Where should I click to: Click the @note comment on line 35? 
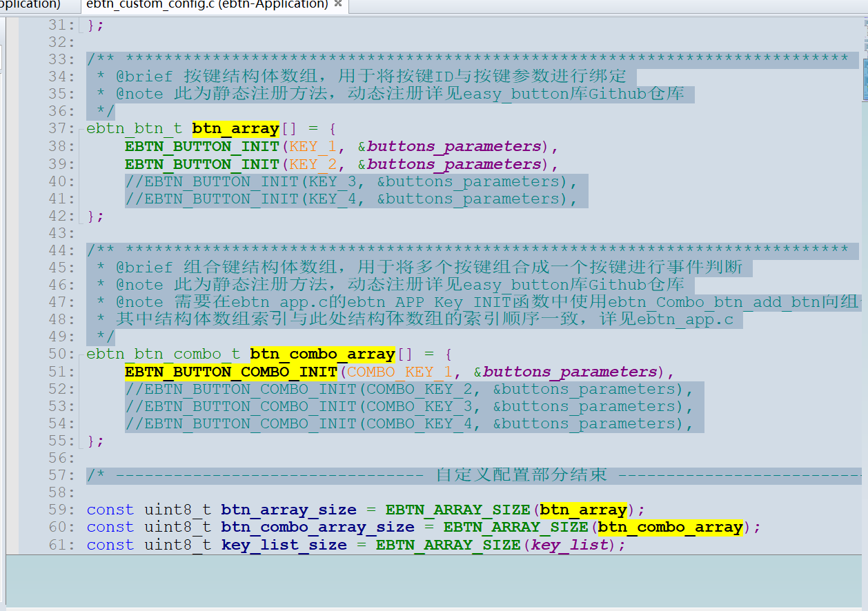pyautogui.click(x=391, y=94)
